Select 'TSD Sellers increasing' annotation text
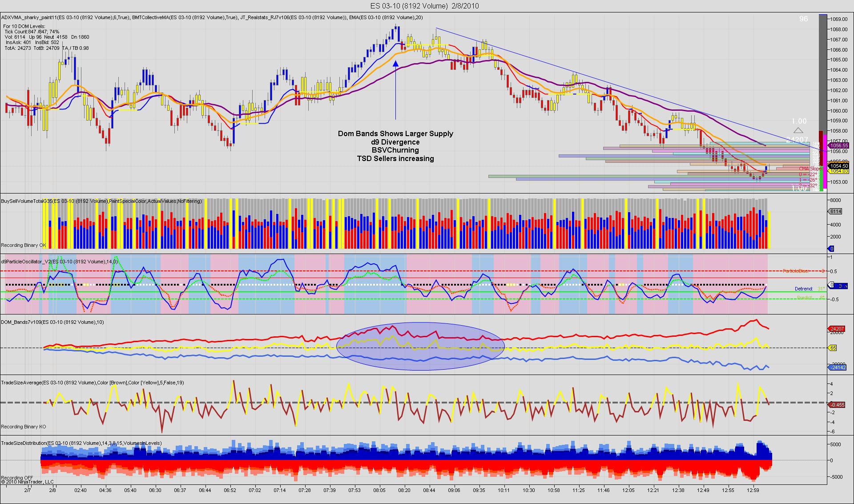This screenshot has width=854, height=504. coord(395,158)
